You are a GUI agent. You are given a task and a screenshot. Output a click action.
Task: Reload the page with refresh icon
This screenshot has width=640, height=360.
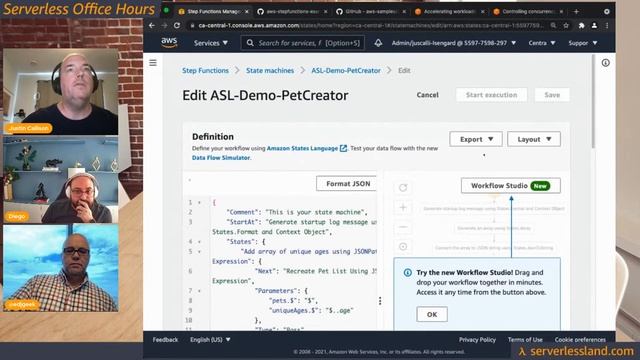click(177, 25)
